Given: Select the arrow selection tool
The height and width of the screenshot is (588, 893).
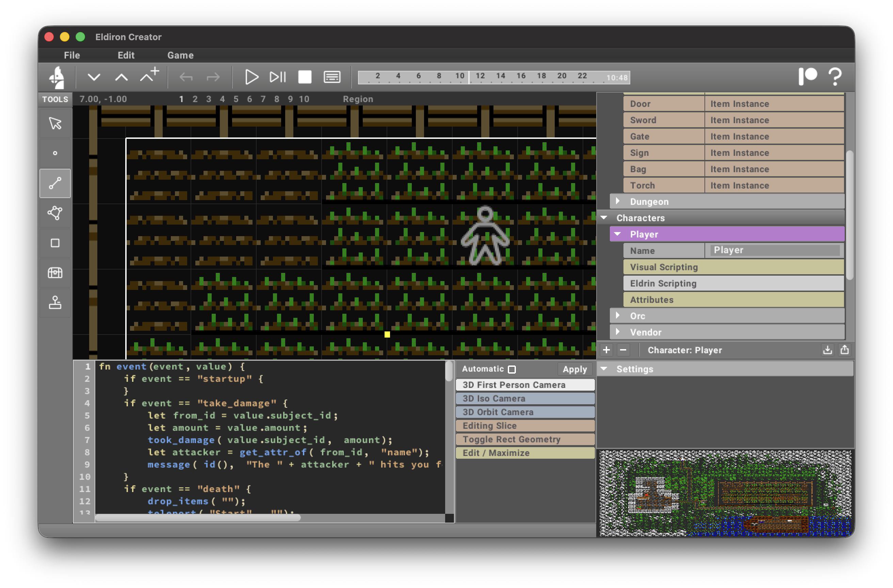Looking at the screenshot, I should click(55, 123).
